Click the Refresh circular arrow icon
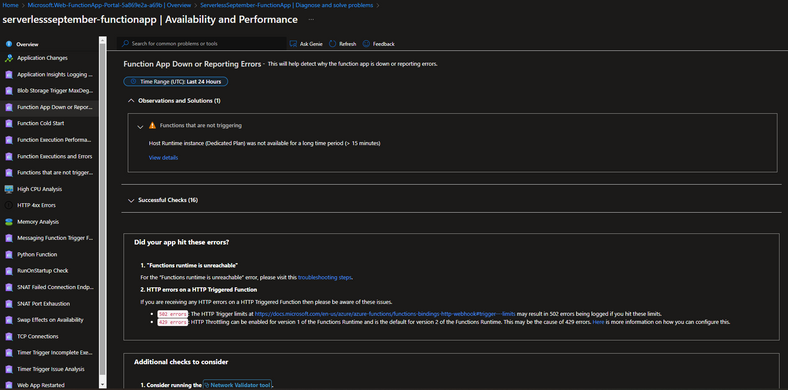The image size is (788, 390). coord(333,44)
